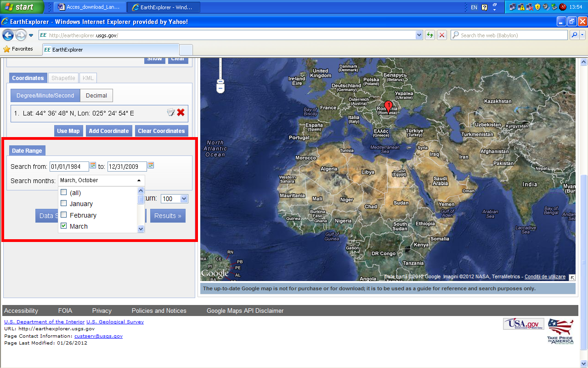Image resolution: width=588 pixels, height=368 pixels.
Task: Click the edit coordinate pencil icon
Action: tap(170, 112)
